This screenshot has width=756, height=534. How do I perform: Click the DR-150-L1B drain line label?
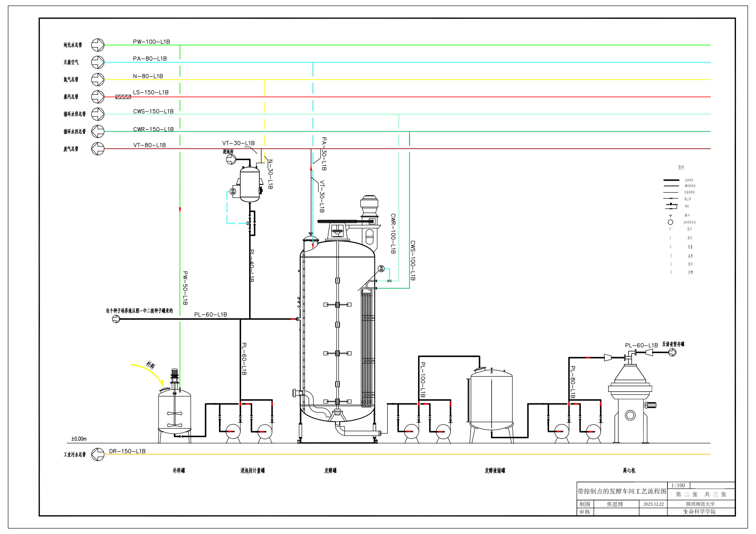click(x=127, y=452)
